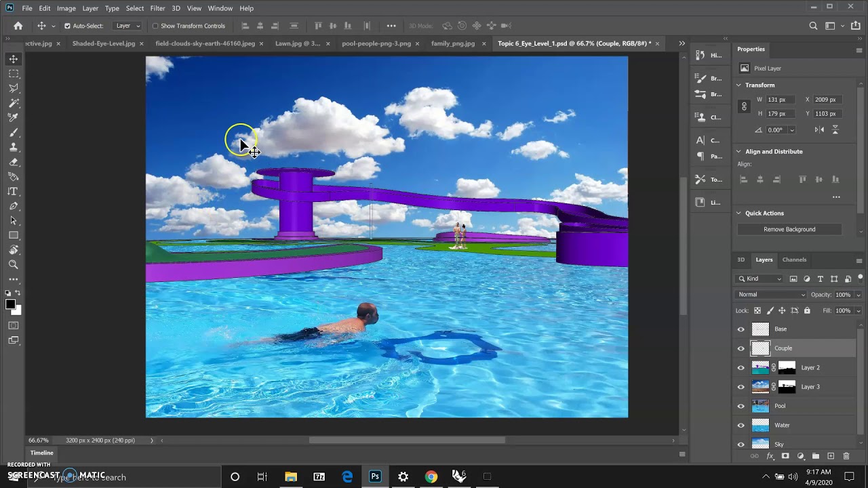Create a new layer
The image size is (868, 488).
click(831, 456)
